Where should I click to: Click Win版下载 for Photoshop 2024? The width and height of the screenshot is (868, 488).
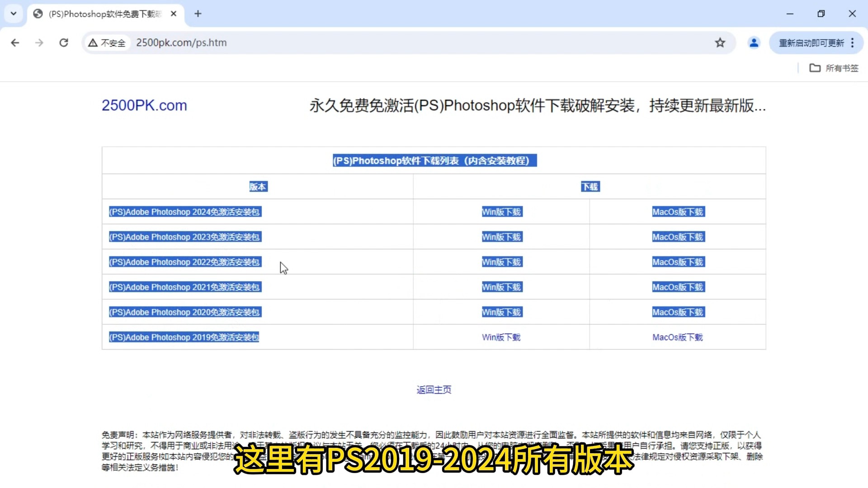[502, 212]
